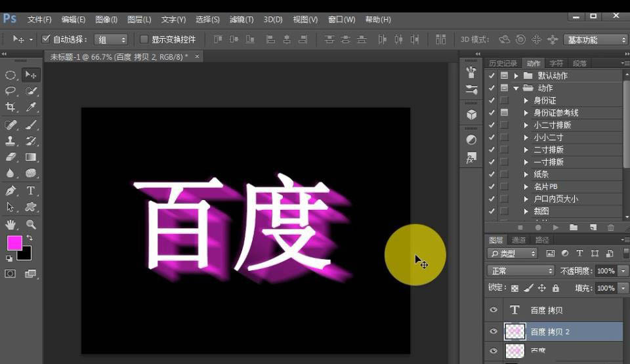Open the layer blend mode 正常 dropdown
630x364 pixels.
pyautogui.click(x=520, y=271)
